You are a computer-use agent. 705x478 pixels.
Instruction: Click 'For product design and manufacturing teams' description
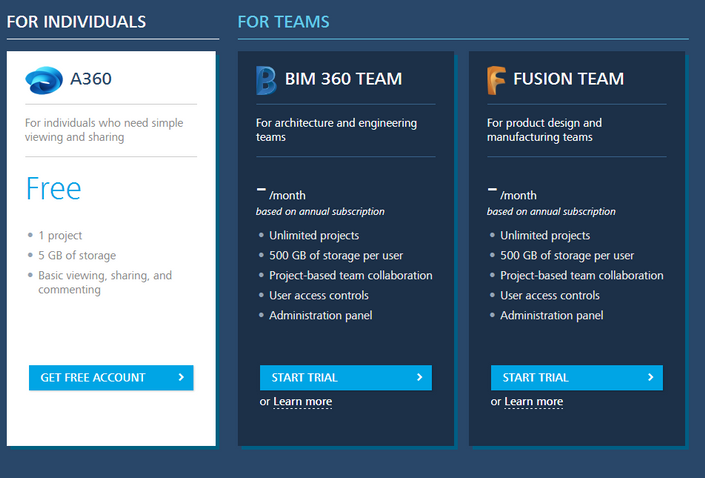coord(544,130)
